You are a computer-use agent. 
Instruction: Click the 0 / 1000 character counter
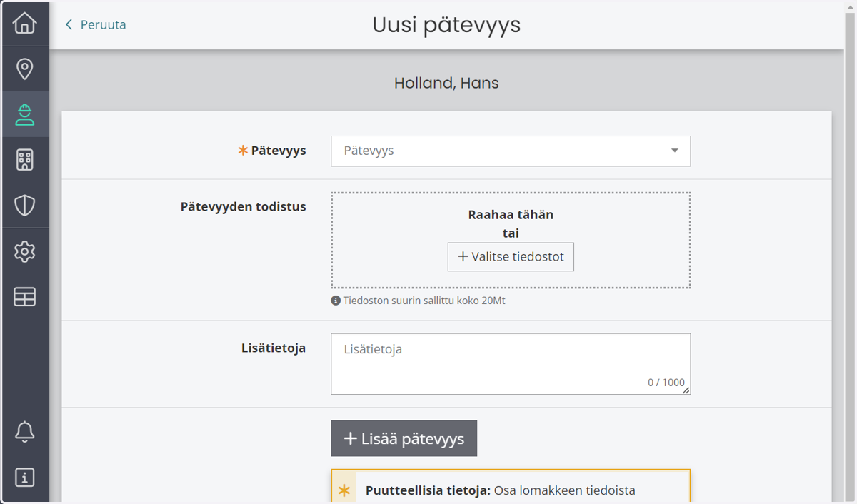[666, 383]
